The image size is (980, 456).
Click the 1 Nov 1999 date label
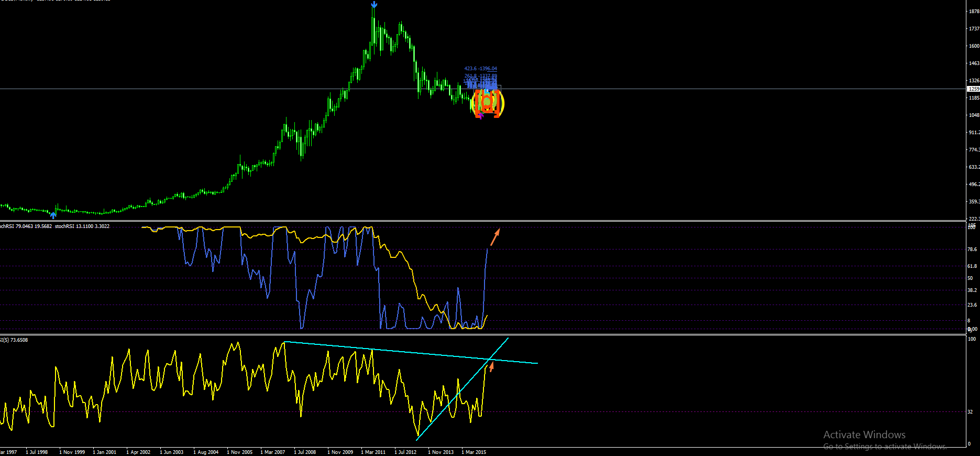72,452
